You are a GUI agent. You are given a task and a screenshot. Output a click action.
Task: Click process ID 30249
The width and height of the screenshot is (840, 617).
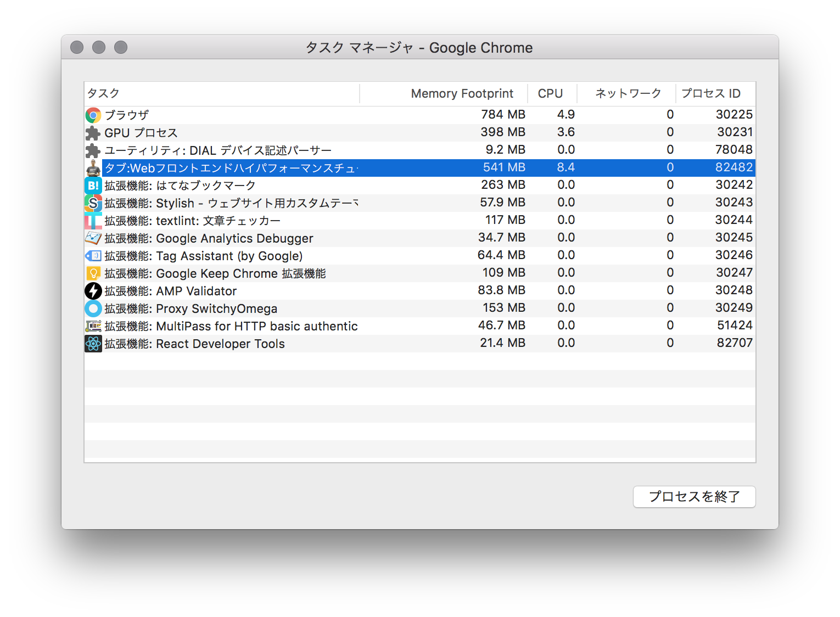pos(734,308)
